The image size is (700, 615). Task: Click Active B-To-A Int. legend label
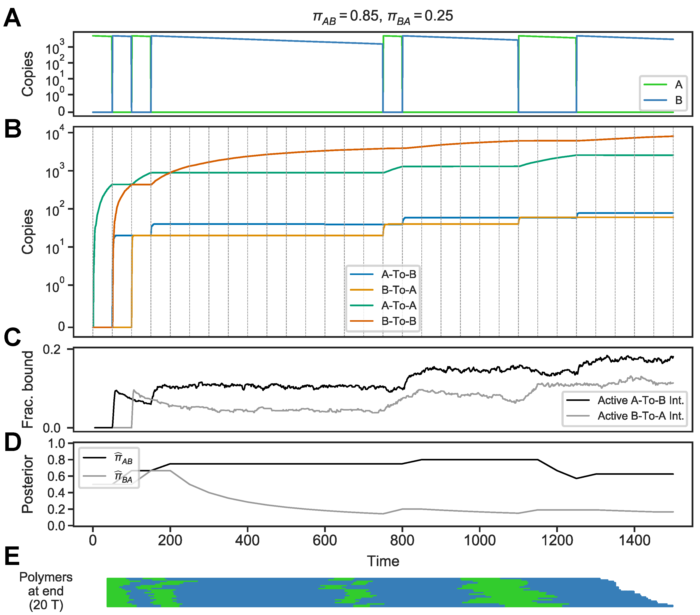click(x=640, y=416)
